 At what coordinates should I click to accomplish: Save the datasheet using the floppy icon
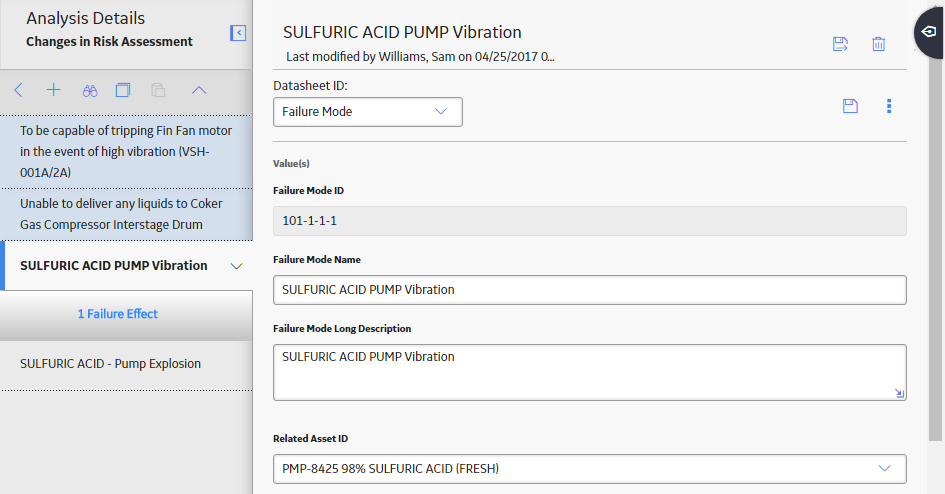pos(850,106)
